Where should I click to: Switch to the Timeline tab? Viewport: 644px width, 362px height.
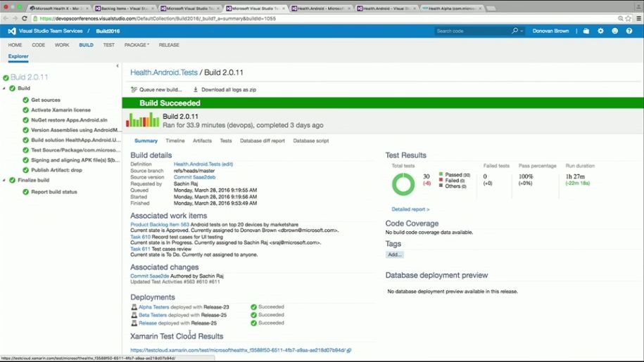[x=175, y=141]
